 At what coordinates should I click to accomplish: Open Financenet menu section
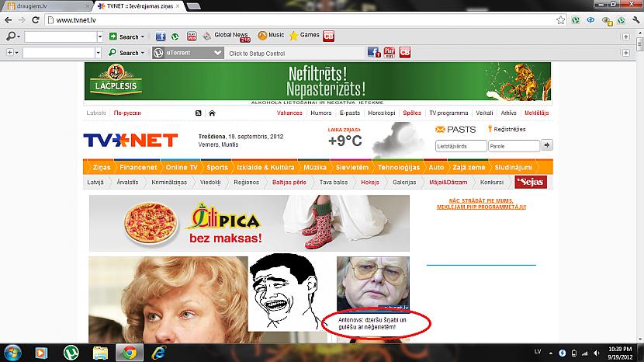click(138, 168)
